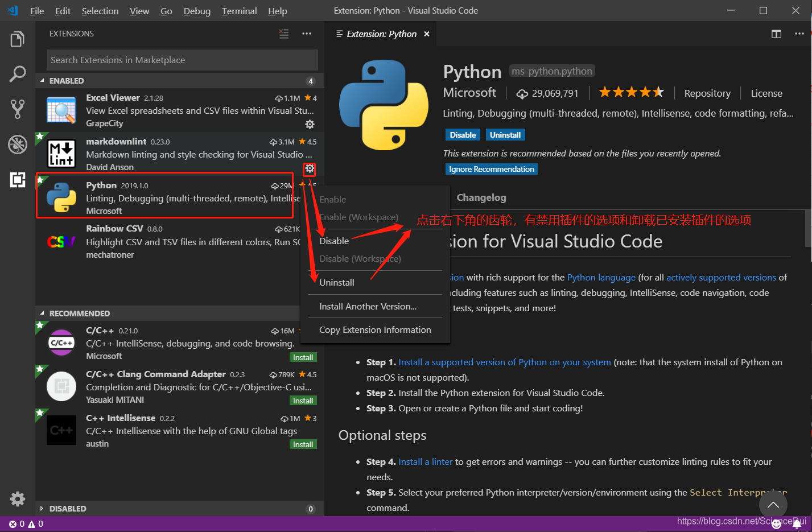Click the VS Code logo icon
Screen dimensions: 812x532
click(x=13, y=11)
